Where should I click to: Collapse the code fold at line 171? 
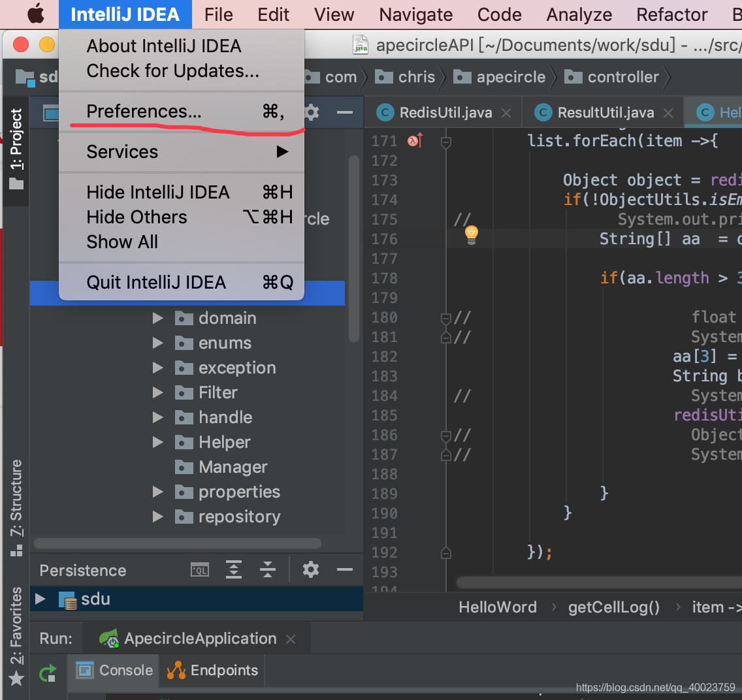(445, 142)
